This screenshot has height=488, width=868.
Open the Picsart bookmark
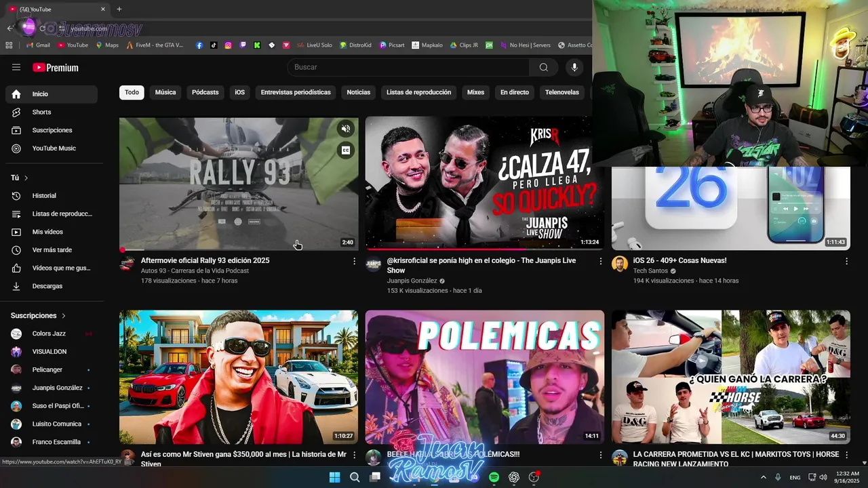392,45
